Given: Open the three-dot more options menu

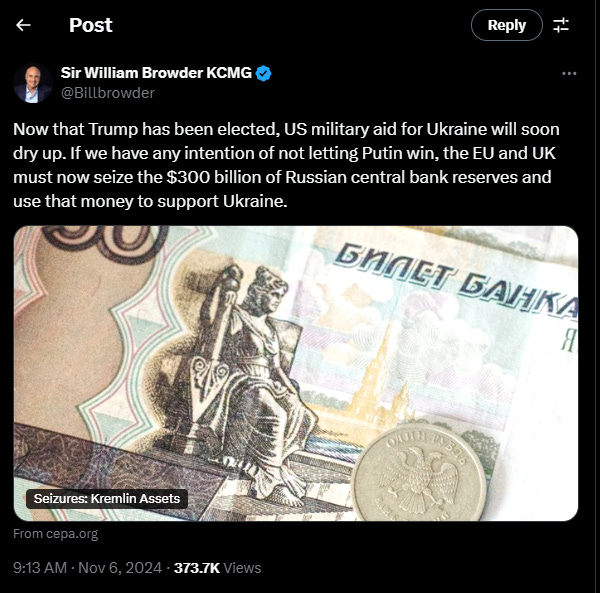Looking at the screenshot, I should click(569, 73).
